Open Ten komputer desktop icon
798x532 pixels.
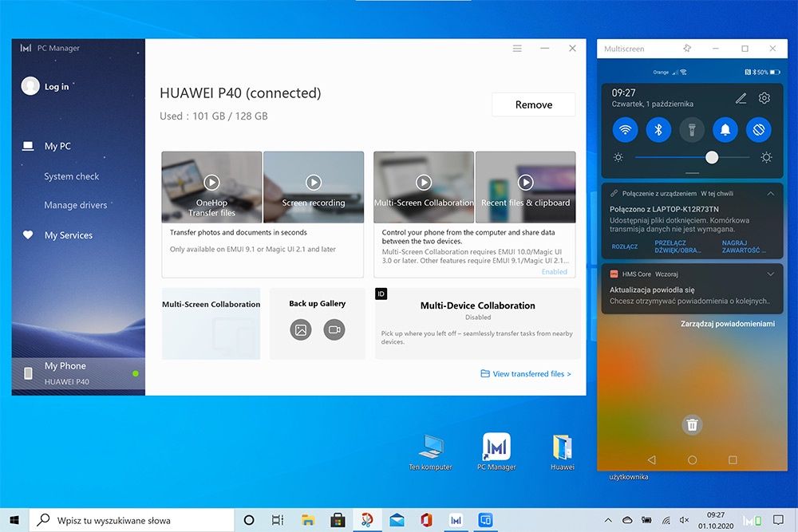pos(431,452)
